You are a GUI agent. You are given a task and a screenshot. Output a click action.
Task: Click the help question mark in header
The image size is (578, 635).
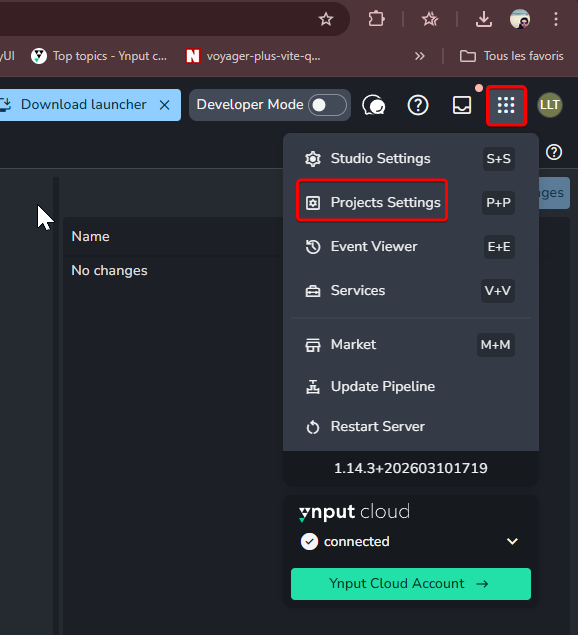click(418, 105)
